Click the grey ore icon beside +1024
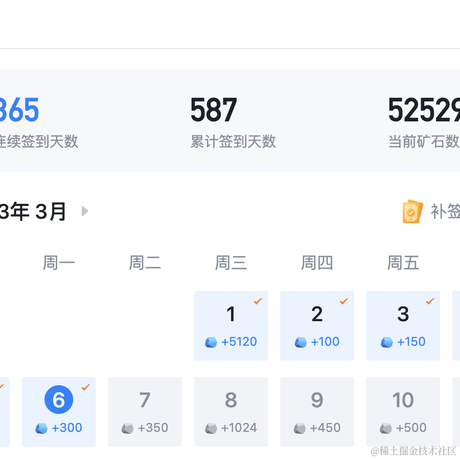The image size is (460, 460). [x=211, y=428]
